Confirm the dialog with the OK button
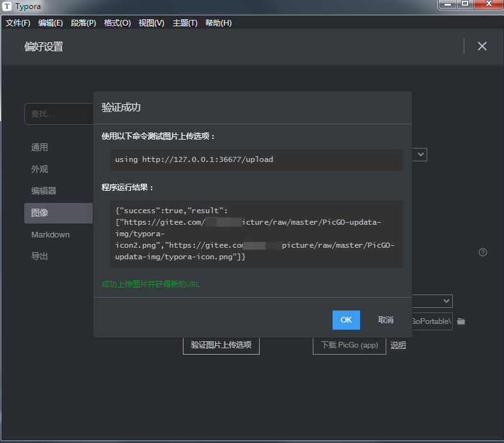Viewport: 504px width, 443px height. [x=346, y=320]
